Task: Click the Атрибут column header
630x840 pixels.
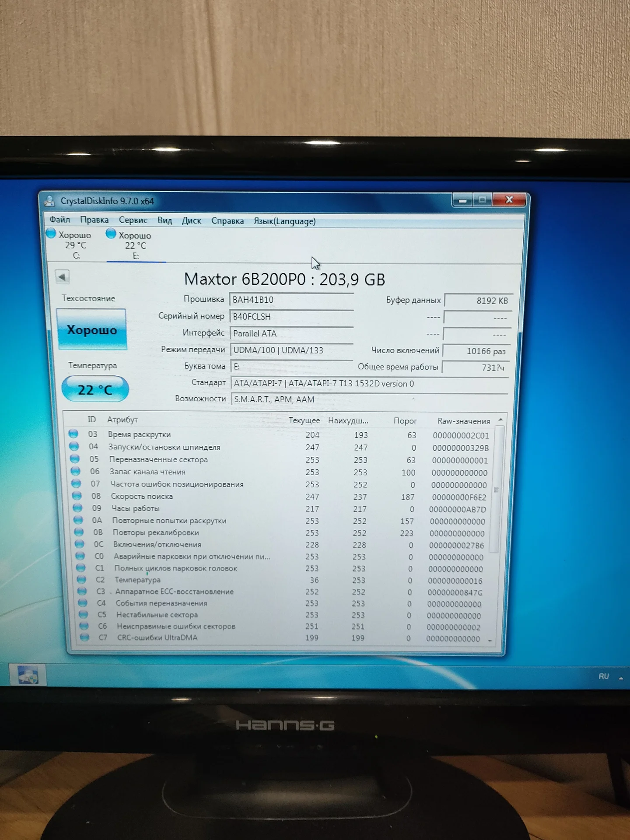Action: coord(122,420)
